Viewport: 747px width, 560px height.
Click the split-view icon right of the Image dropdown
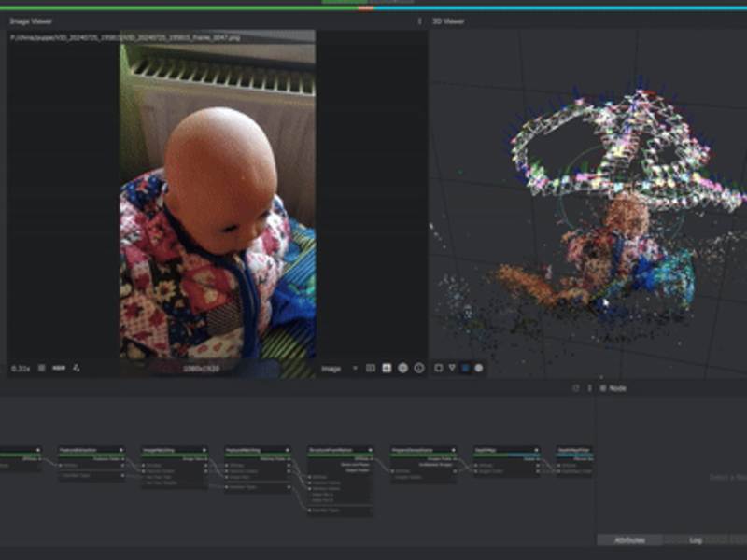click(371, 368)
